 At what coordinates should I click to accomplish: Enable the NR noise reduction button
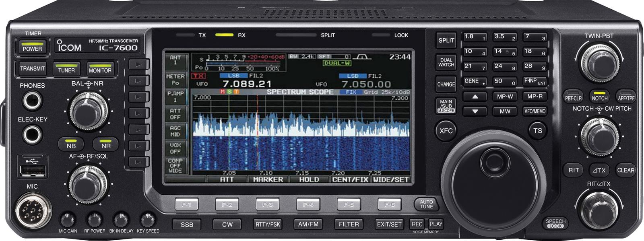106,144
